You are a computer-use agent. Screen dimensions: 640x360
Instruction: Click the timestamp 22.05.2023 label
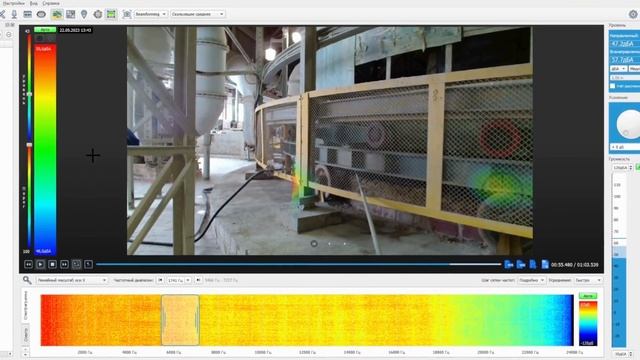click(x=76, y=30)
